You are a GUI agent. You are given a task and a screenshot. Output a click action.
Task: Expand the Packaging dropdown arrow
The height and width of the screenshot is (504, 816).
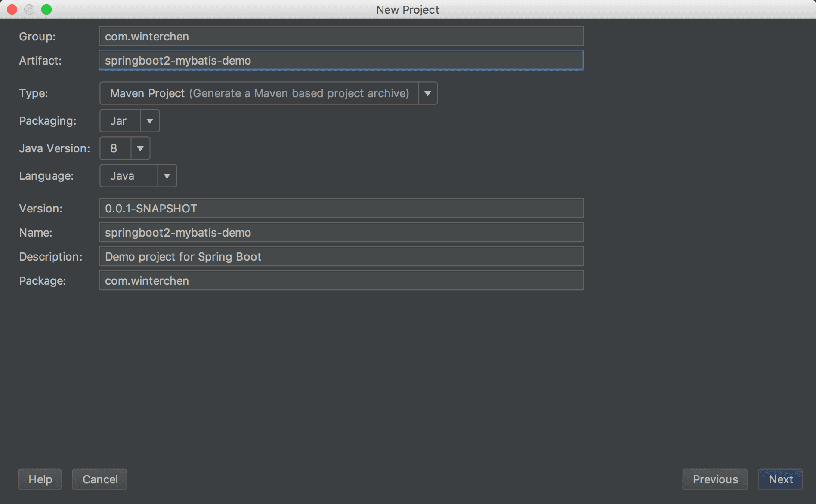tap(150, 121)
